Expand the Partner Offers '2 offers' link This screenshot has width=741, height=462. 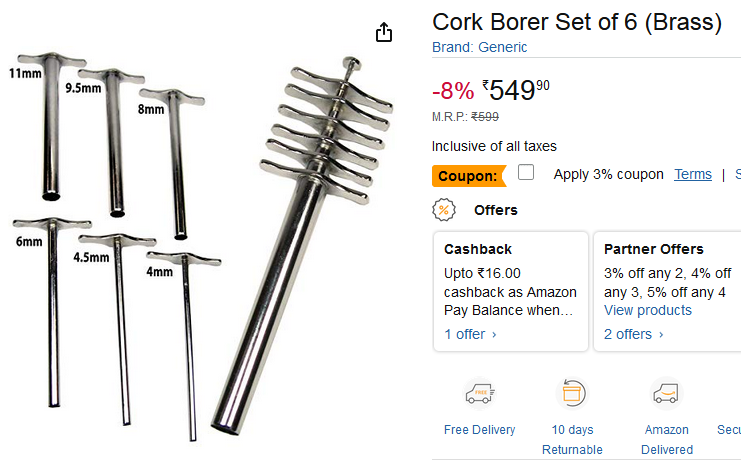click(x=634, y=334)
